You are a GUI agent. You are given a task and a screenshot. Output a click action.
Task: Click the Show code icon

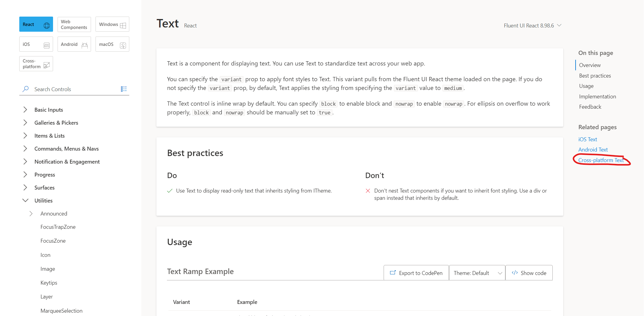pyautogui.click(x=515, y=273)
